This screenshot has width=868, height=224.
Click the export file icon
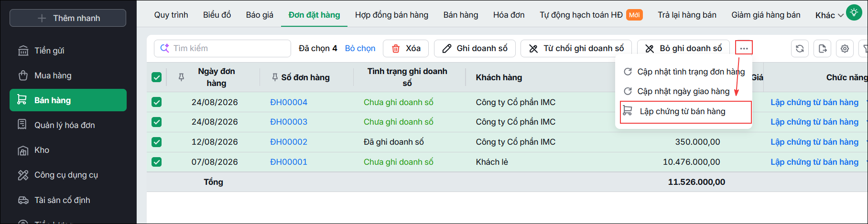823,48
